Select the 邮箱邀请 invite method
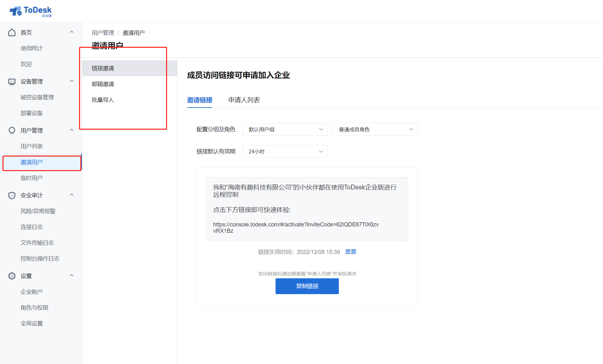 103,84
